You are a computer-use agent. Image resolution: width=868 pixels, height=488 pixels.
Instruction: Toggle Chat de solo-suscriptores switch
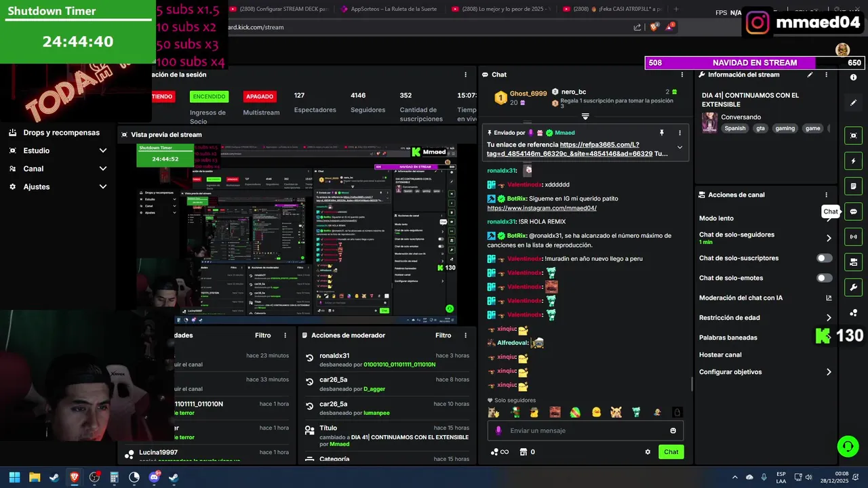(824, 258)
